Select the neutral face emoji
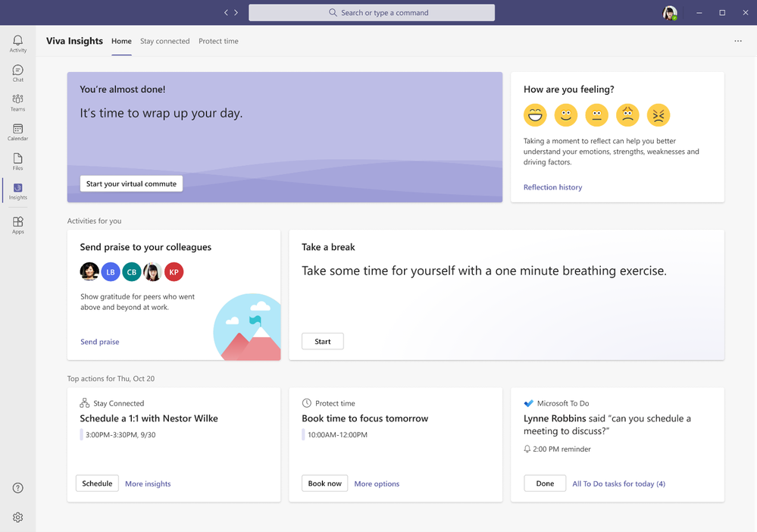This screenshot has height=532, width=757. click(x=596, y=115)
